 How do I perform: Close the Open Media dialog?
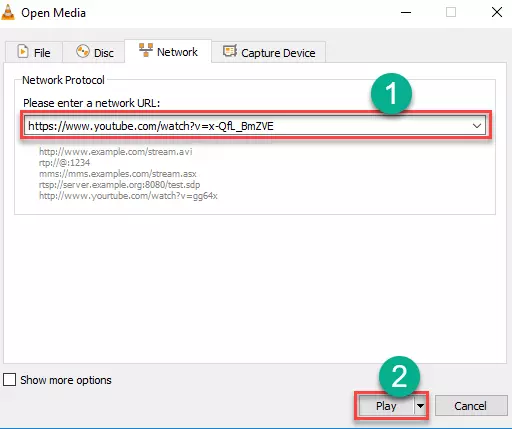(x=497, y=12)
